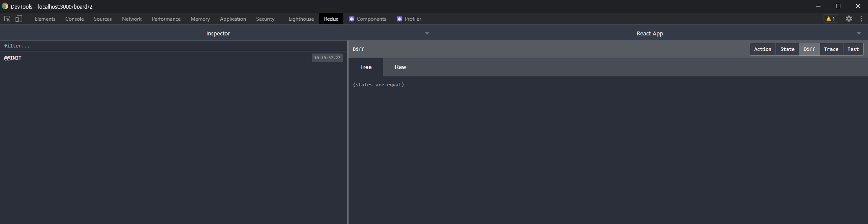Image resolution: width=868 pixels, height=224 pixels.
Task: Open the React Components tab
Action: [368, 19]
